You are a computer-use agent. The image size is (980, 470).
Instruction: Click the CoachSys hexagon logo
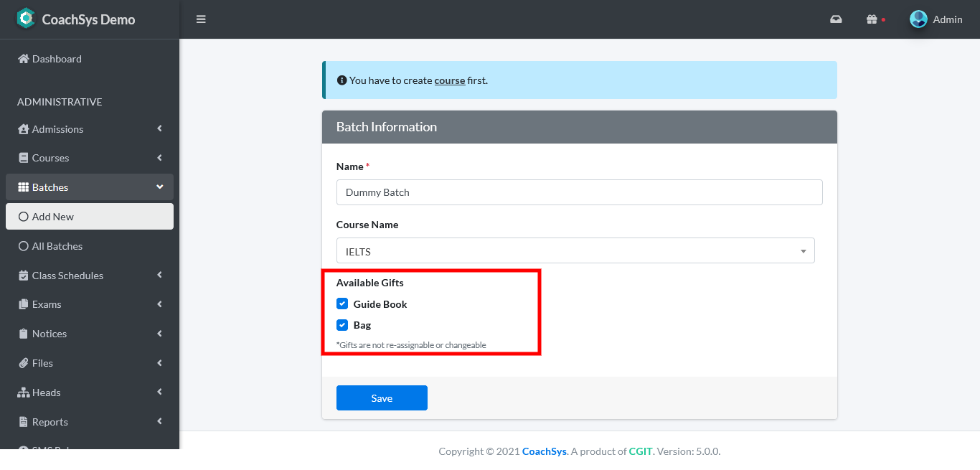(x=26, y=19)
